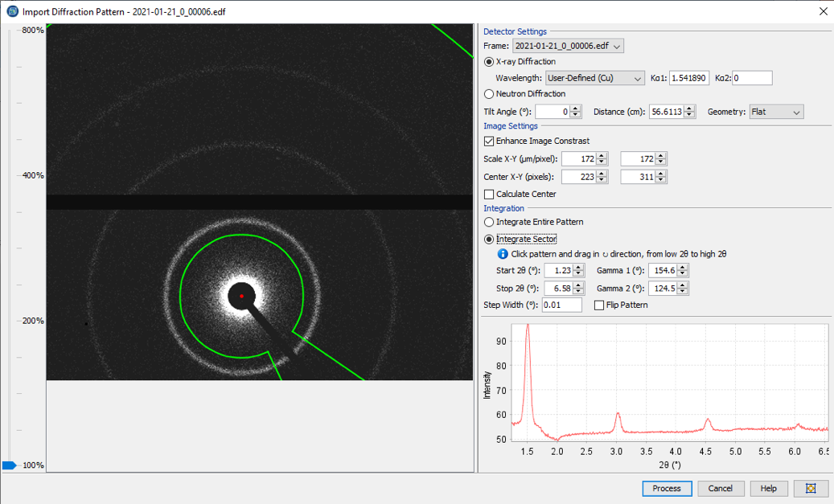Click the Scale Y input field

639,159
